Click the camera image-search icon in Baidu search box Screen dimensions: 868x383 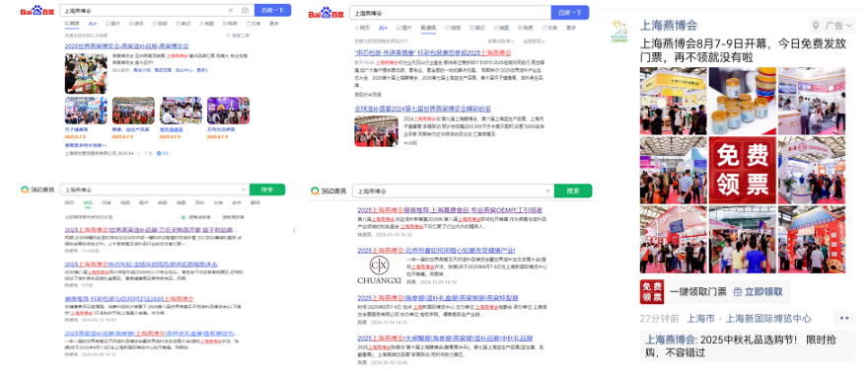point(245,11)
